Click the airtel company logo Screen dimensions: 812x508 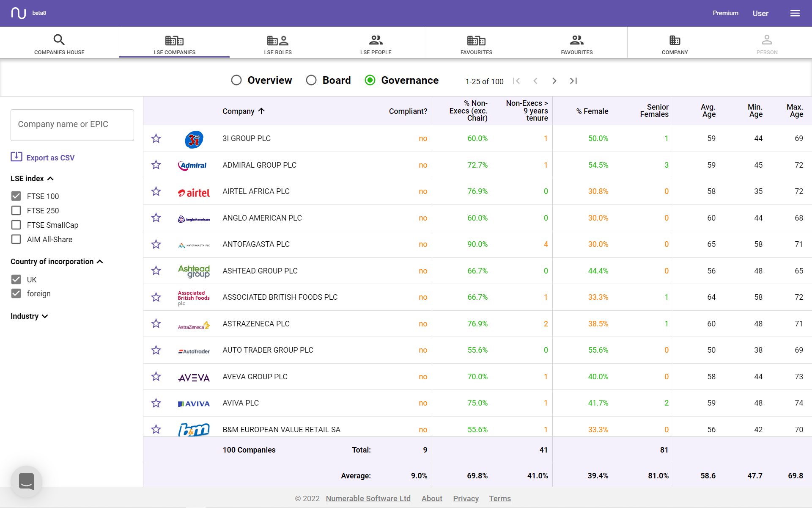[194, 193]
